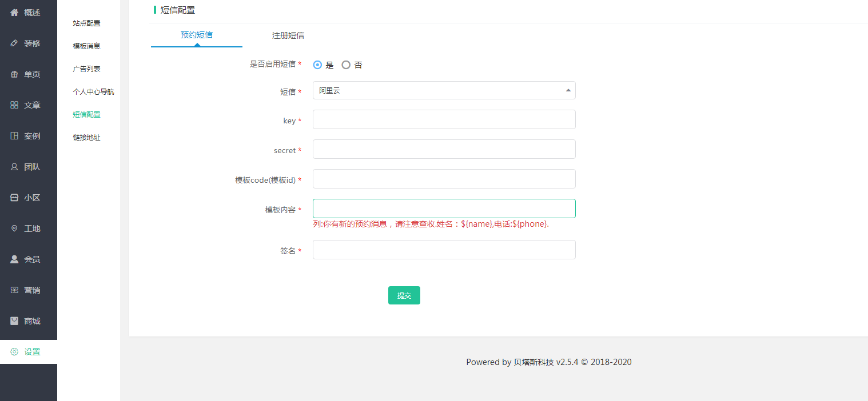This screenshot has width=868, height=401.
Task: Click the store icon beside 小区
Action: [x=14, y=197]
